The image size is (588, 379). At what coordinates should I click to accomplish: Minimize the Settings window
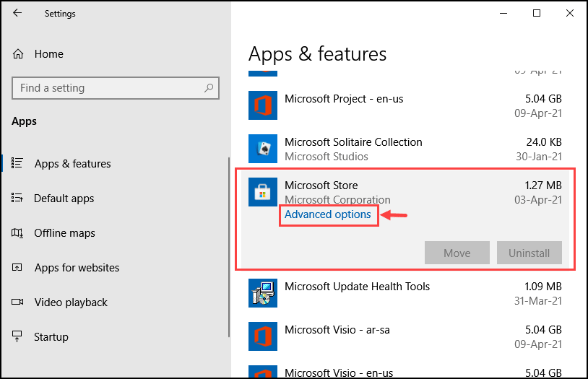pos(503,13)
